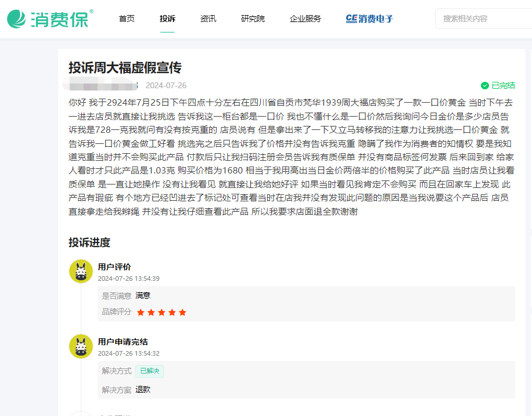
Task: Click the zebra avatar beside 用户申请完结
Action: click(81, 346)
